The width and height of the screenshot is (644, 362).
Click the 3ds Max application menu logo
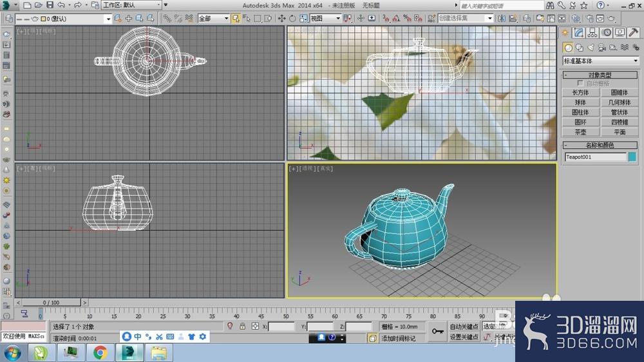(x=6, y=5)
